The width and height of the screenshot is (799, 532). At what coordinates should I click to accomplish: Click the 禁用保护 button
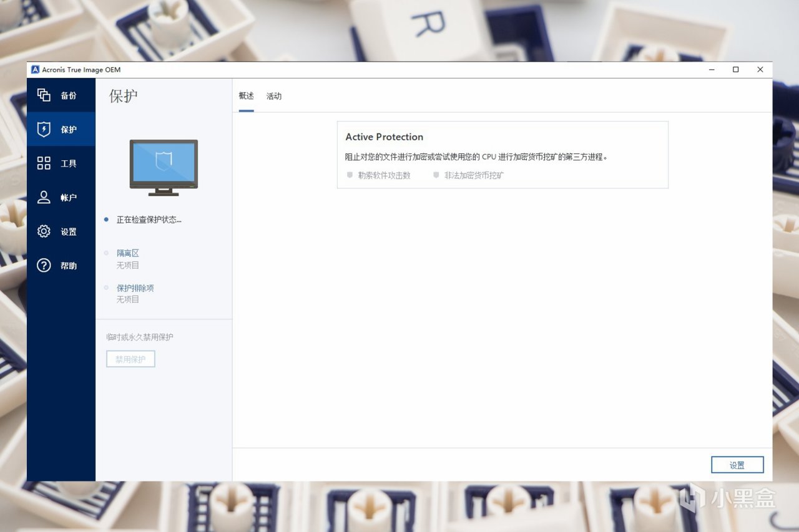tap(130, 359)
